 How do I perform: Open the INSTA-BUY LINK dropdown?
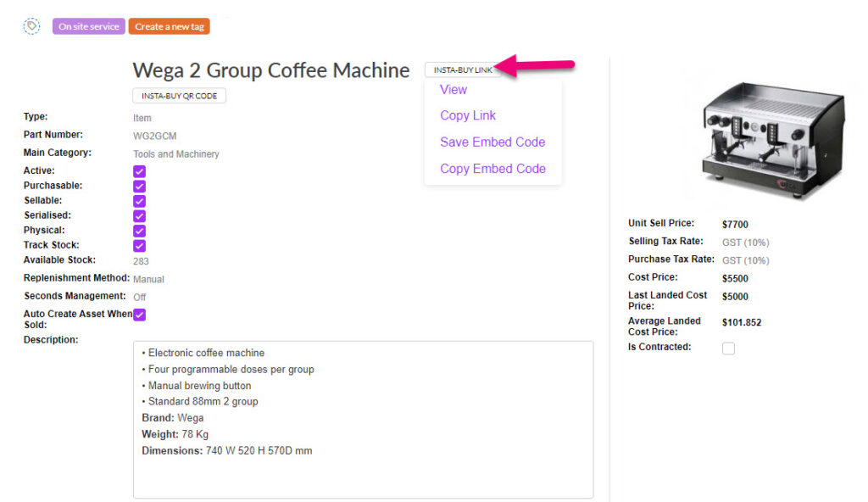pyautogui.click(x=463, y=70)
